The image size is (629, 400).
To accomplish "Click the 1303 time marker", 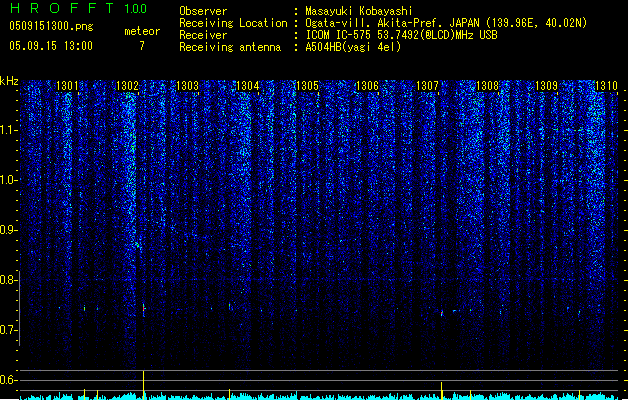I will pos(187,85).
